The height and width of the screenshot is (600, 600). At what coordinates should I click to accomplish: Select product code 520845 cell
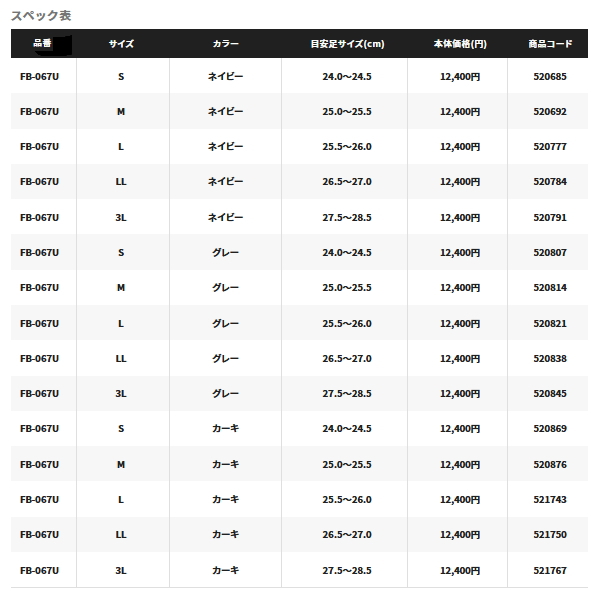click(550, 393)
